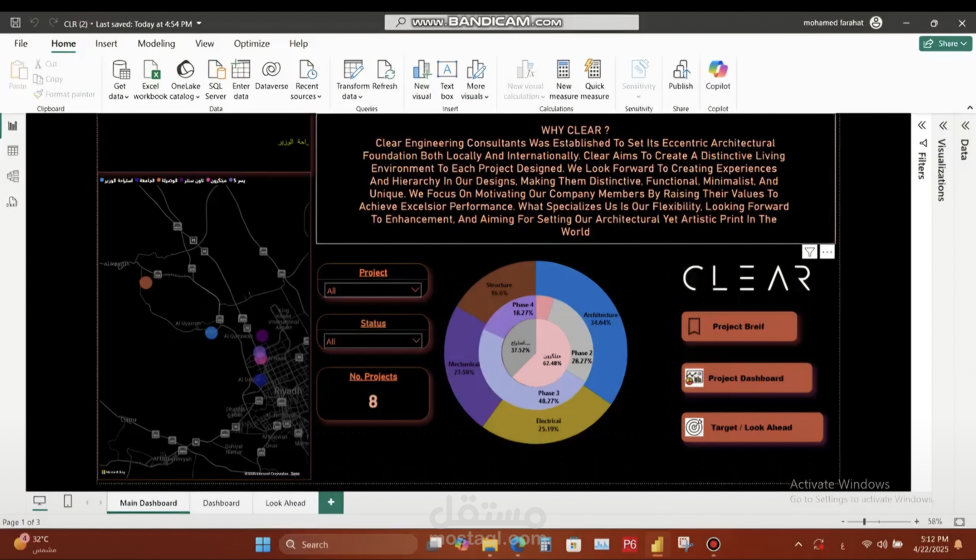Click the Undo arrow

coord(34,23)
